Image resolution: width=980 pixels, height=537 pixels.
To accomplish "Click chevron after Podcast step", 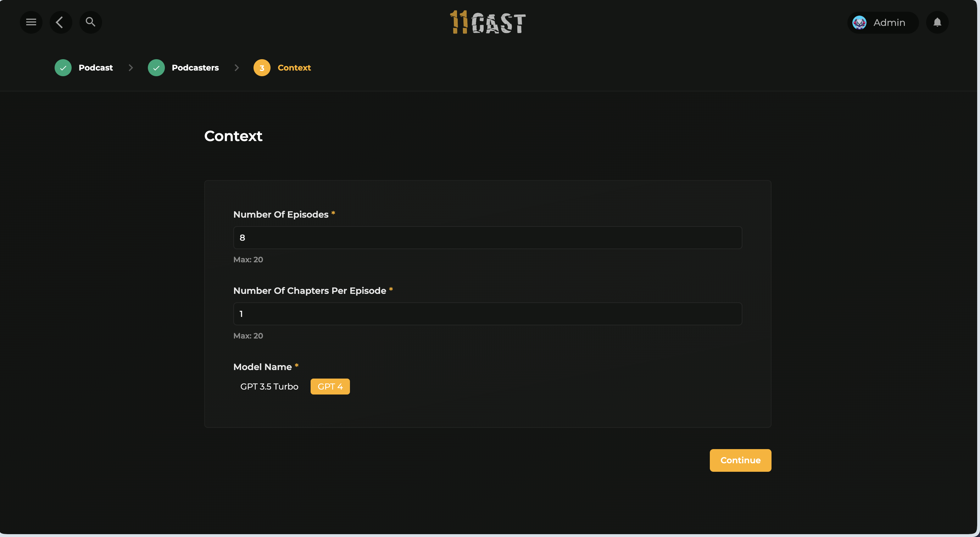I will pos(130,68).
